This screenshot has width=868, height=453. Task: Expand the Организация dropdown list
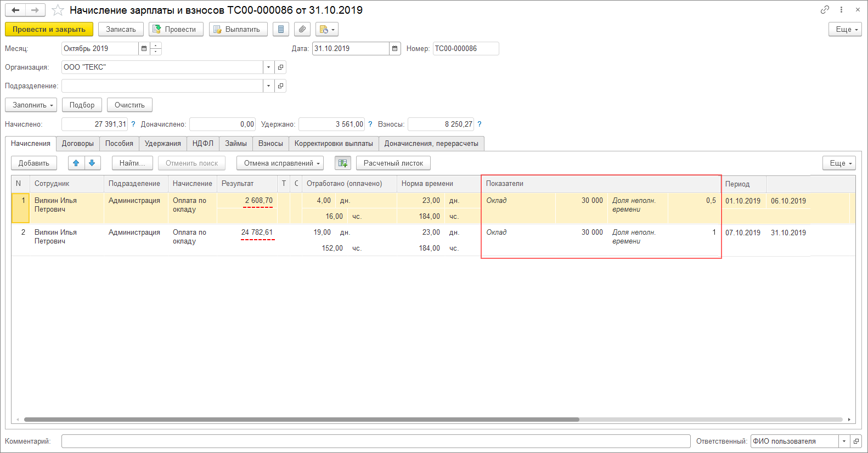click(x=268, y=67)
